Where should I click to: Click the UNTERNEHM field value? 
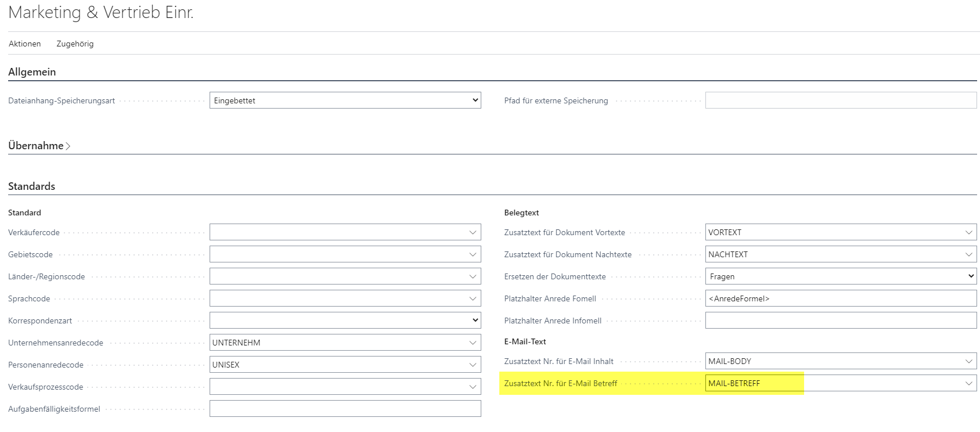tap(236, 343)
